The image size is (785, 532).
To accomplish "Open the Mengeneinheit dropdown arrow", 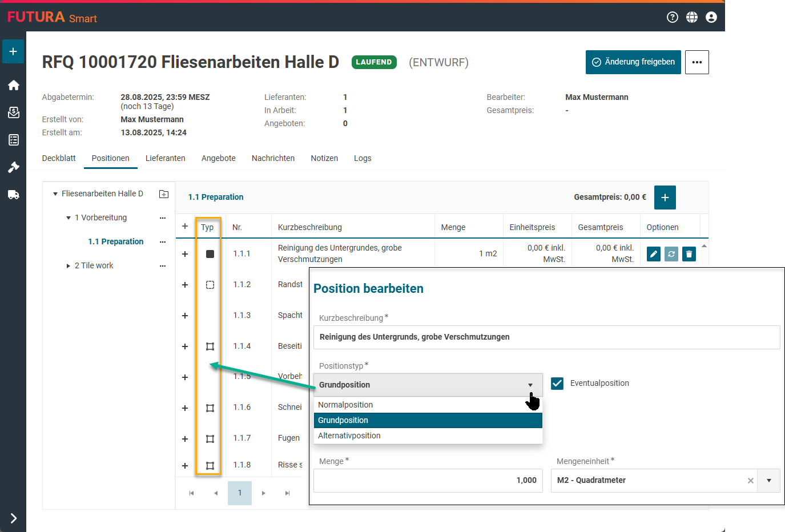I will tap(769, 481).
